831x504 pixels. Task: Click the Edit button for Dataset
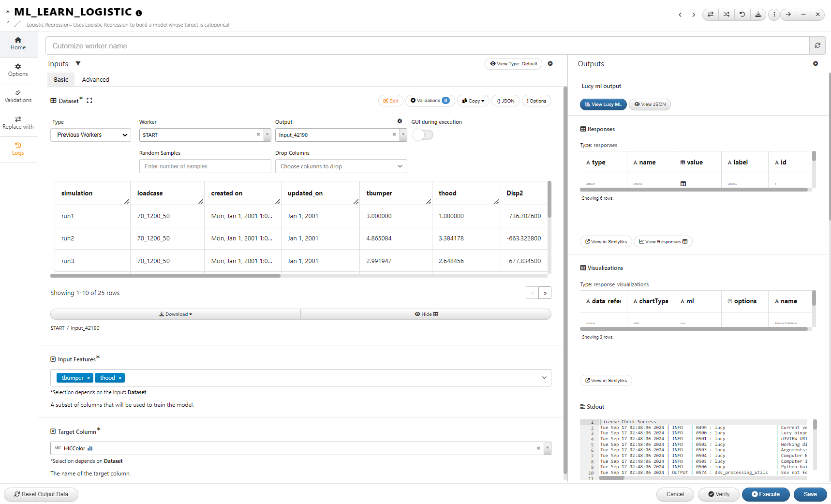click(390, 101)
